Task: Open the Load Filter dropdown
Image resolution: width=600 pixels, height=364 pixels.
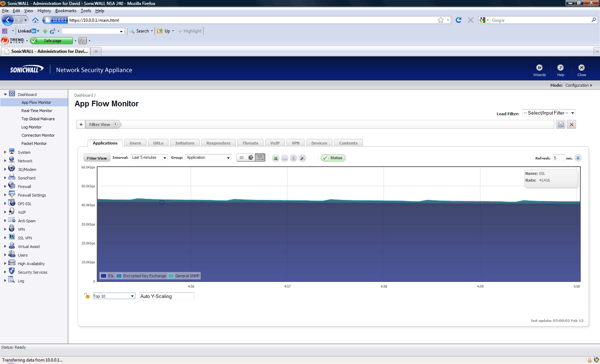Action: click(549, 113)
